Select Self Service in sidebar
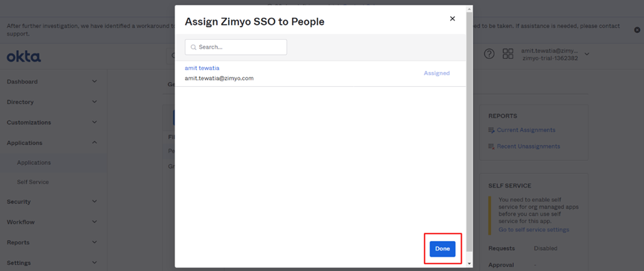This screenshot has height=271, width=644. click(x=33, y=182)
